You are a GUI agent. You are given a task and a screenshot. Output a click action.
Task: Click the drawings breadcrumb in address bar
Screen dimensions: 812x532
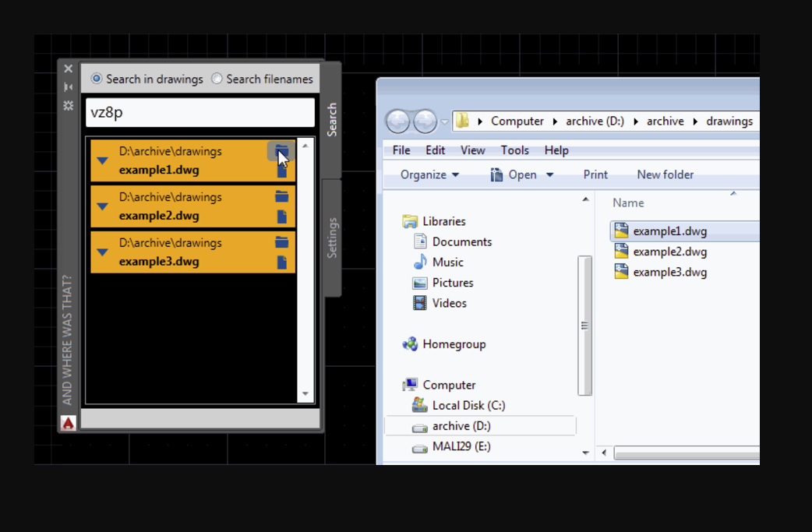tap(729, 121)
